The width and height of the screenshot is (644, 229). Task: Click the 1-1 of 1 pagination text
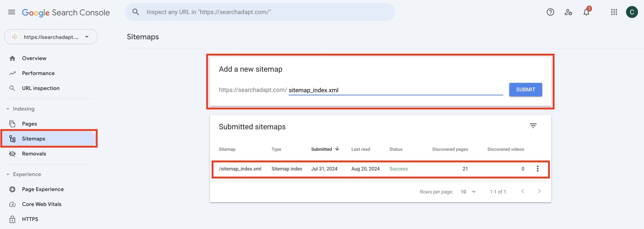tap(498, 192)
